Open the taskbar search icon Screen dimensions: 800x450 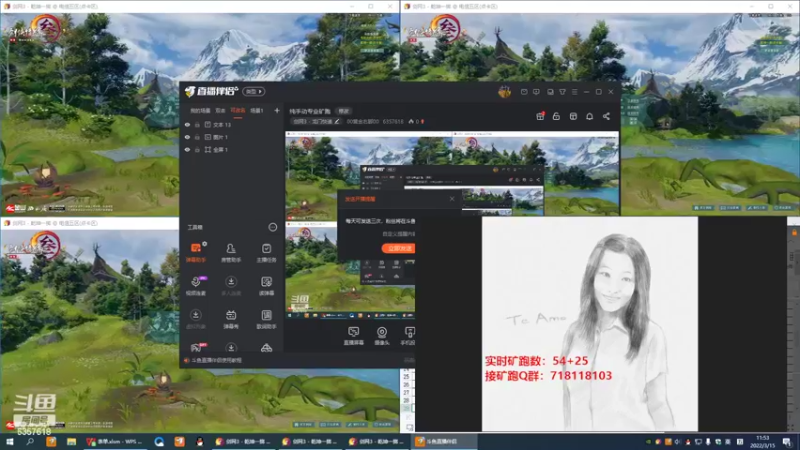click(x=30, y=441)
